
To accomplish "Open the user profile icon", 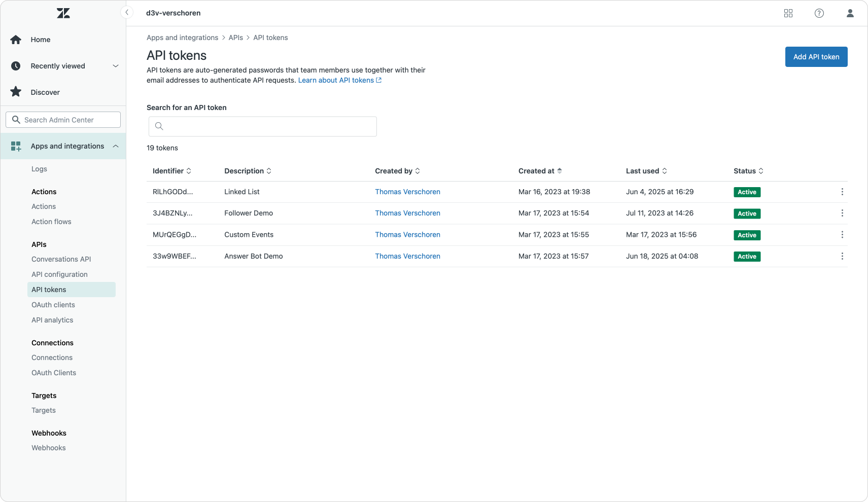I will pyautogui.click(x=850, y=13).
